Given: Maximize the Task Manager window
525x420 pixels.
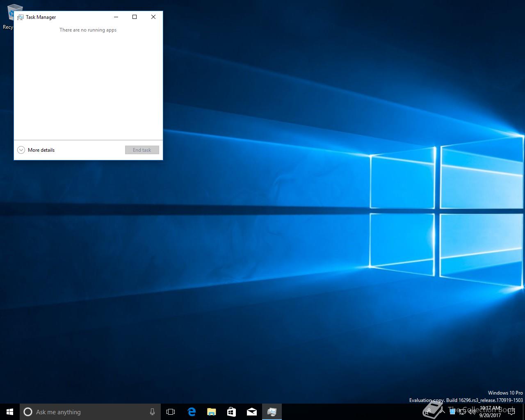Looking at the screenshot, I should (135, 17).
